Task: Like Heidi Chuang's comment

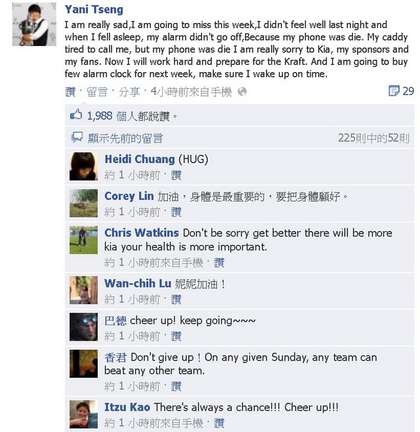Action: pyautogui.click(x=176, y=175)
